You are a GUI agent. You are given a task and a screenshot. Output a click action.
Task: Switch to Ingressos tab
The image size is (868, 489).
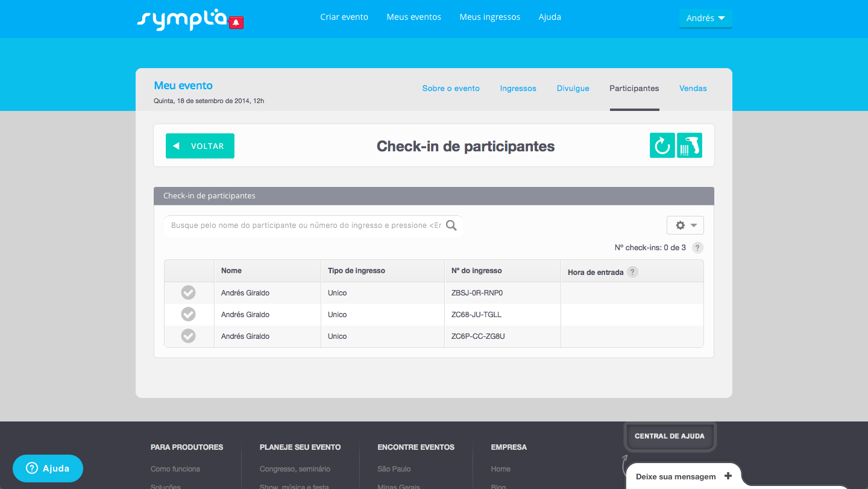[518, 88]
